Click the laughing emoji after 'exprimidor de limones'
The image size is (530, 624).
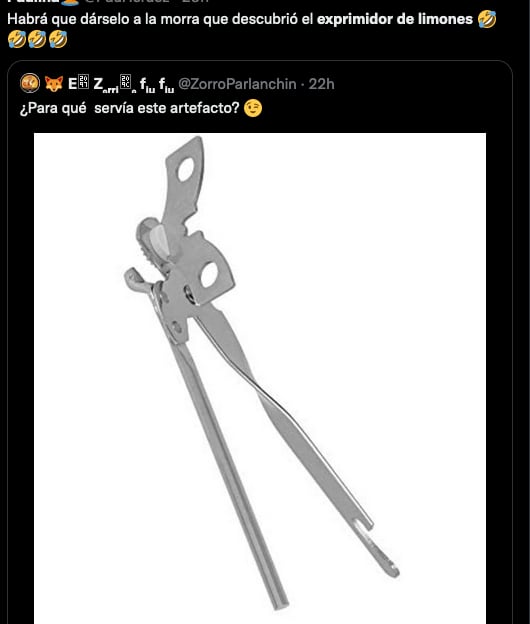click(487, 19)
